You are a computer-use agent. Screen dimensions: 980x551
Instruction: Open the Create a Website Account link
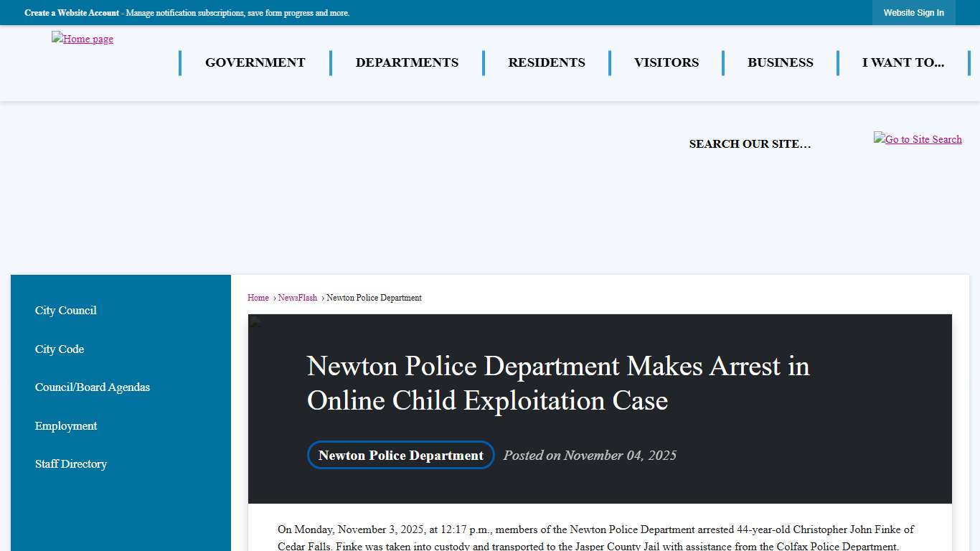coord(71,12)
